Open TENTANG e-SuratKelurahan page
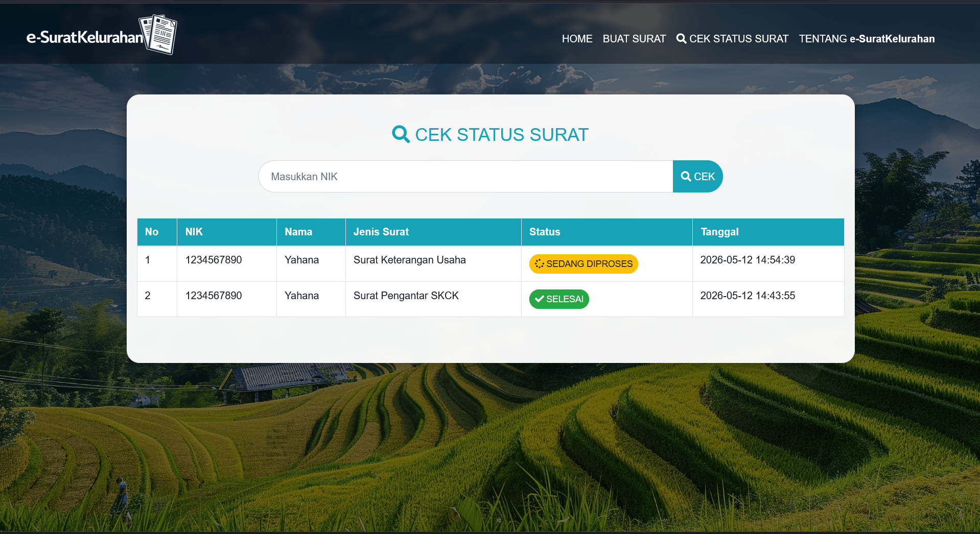980x534 pixels. tap(867, 39)
